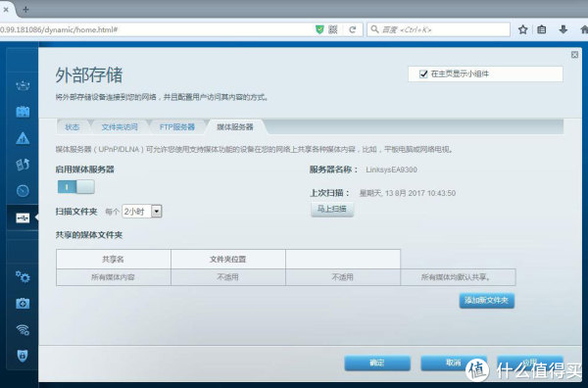Bookmark this page with the star icon
This screenshot has height=388, width=588.
[x=522, y=29]
